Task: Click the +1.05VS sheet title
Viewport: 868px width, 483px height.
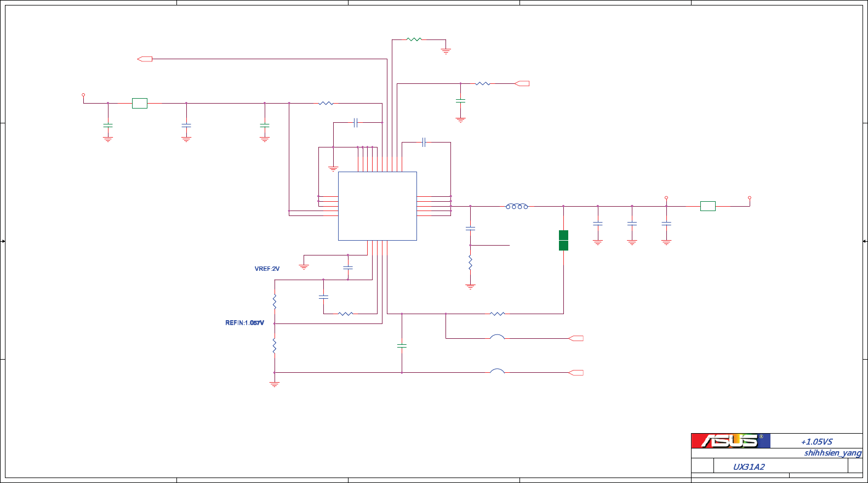Action: (816, 442)
